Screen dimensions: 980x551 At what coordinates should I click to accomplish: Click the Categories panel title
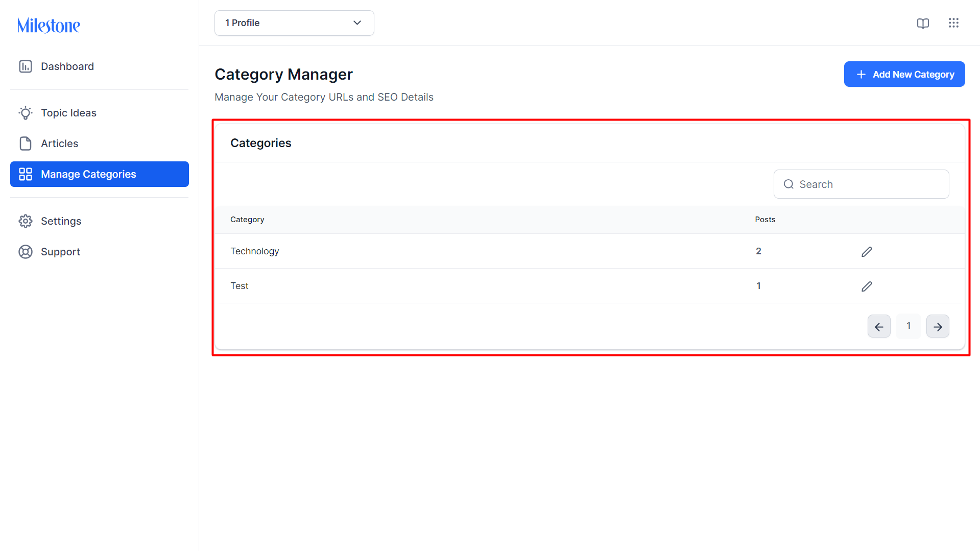tap(260, 143)
